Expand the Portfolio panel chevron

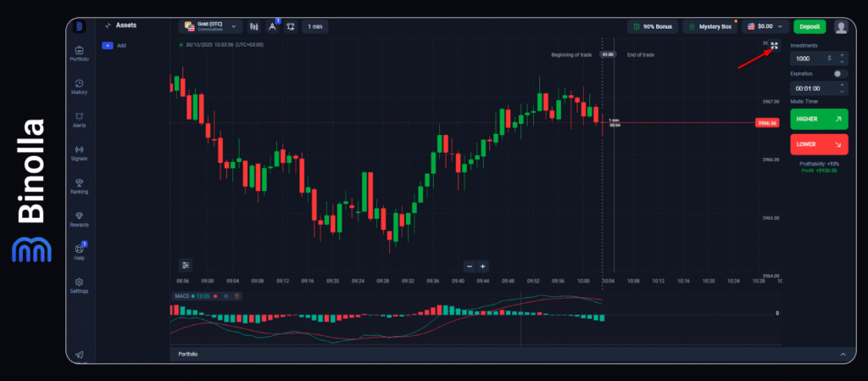pos(842,354)
